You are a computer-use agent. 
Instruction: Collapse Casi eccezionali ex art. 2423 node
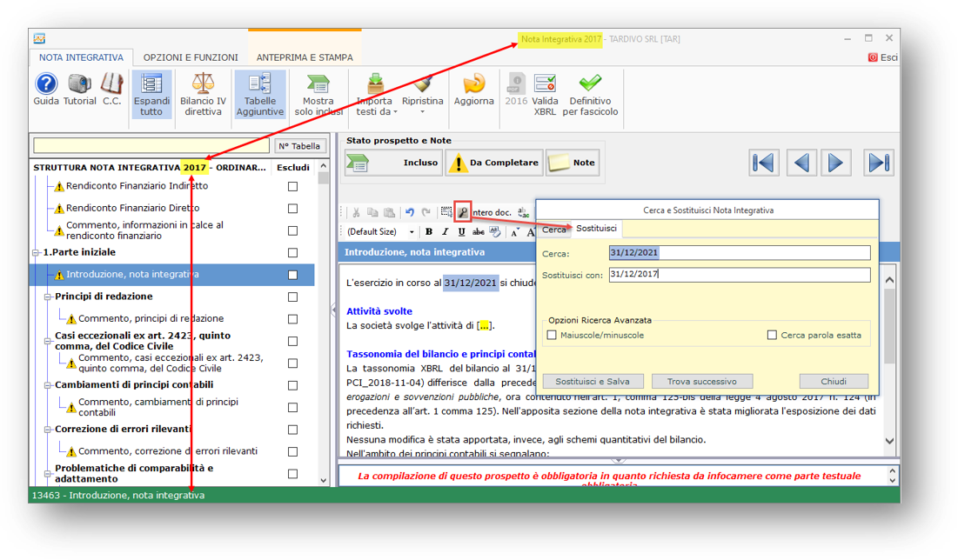pos(48,341)
